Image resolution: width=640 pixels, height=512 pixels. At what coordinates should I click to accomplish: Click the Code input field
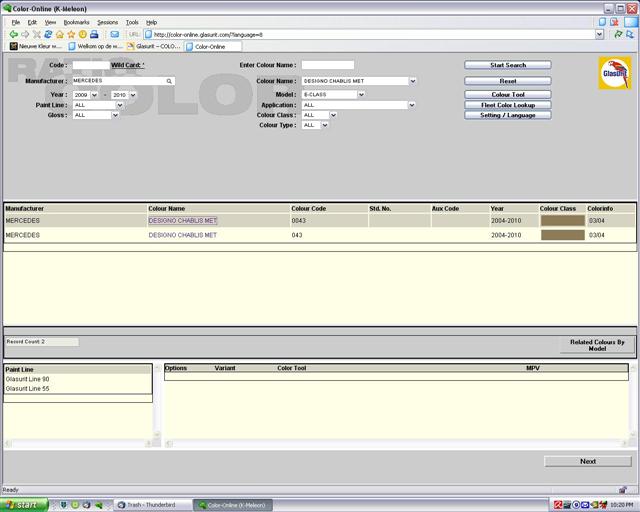click(x=91, y=65)
